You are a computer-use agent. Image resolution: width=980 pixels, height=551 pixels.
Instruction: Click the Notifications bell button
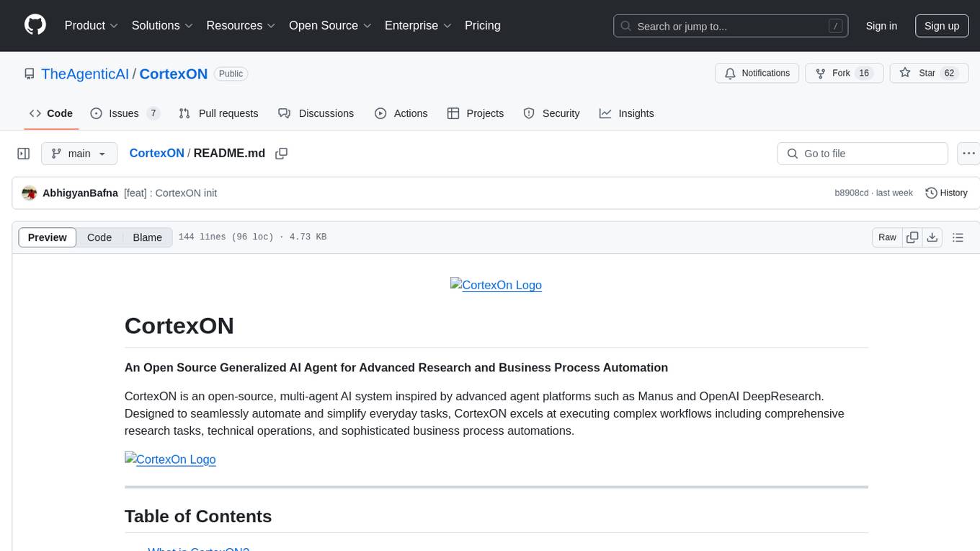757,74
